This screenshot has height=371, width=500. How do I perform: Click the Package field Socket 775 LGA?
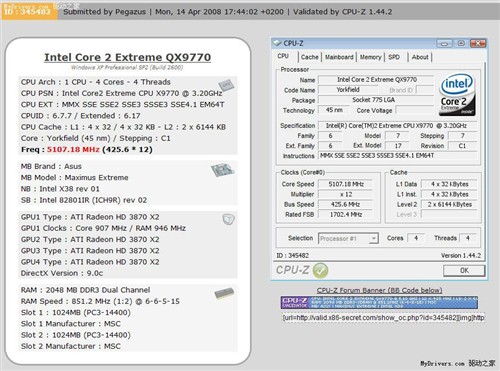pos(376,100)
